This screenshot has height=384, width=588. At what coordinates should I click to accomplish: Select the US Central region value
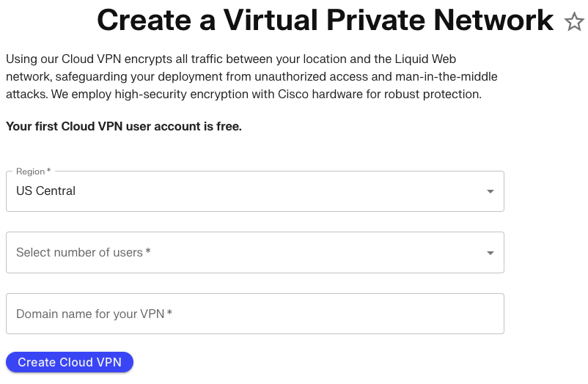click(x=45, y=191)
